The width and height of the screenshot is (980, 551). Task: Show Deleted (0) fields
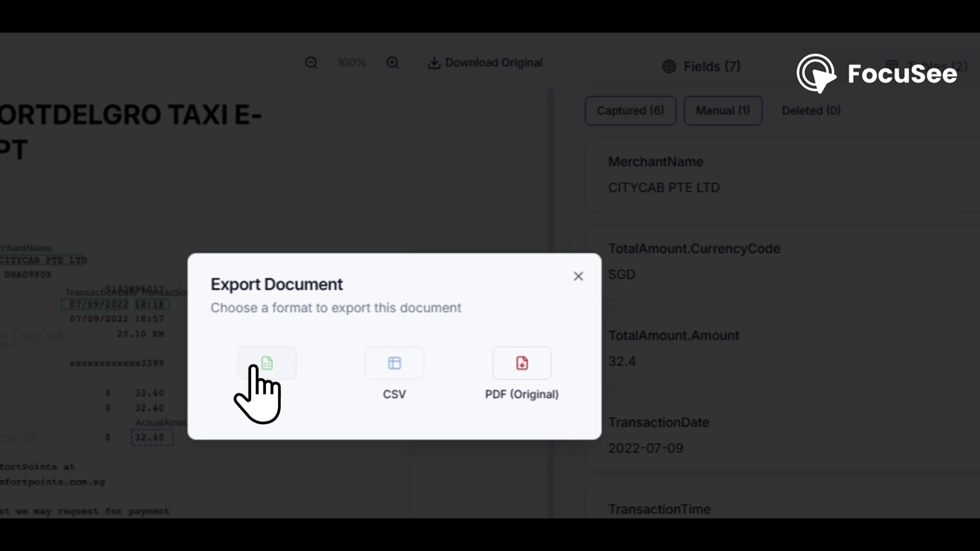(x=811, y=111)
